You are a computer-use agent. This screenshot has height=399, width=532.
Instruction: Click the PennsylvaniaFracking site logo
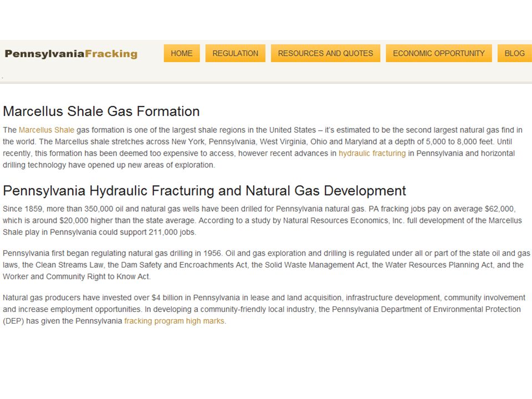coord(71,54)
